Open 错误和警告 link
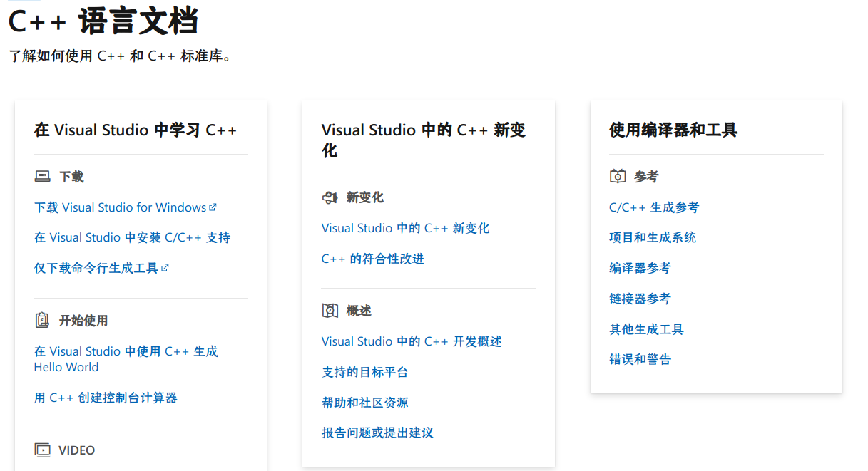The width and height of the screenshot is (868, 471). coord(640,359)
